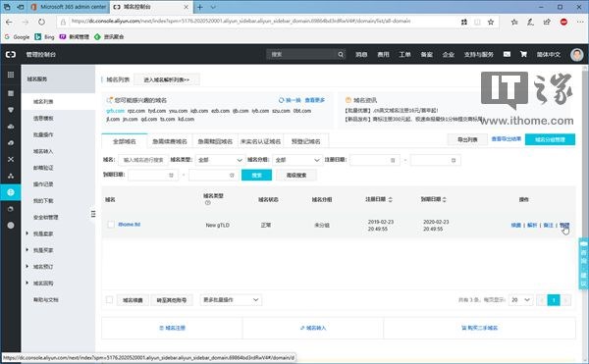Open the products grid icon in left rail
Viewport: 589px width, 364px height.
11,75
